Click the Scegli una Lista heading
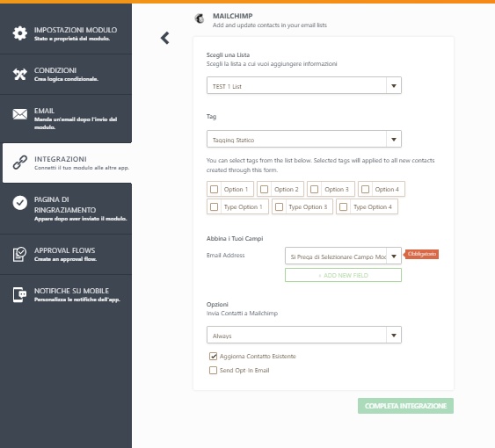The height and width of the screenshot is (448, 495). [228, 54]
